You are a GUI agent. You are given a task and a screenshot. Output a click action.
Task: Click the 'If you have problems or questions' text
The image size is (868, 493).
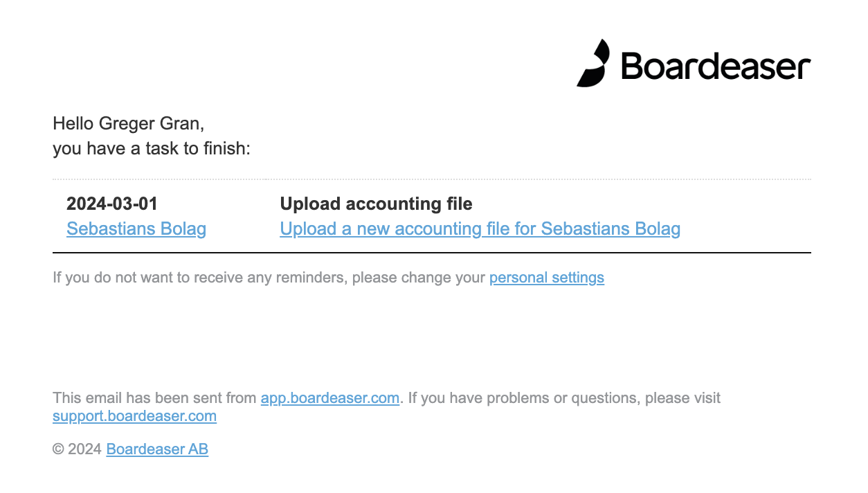[x=564, y=398]
